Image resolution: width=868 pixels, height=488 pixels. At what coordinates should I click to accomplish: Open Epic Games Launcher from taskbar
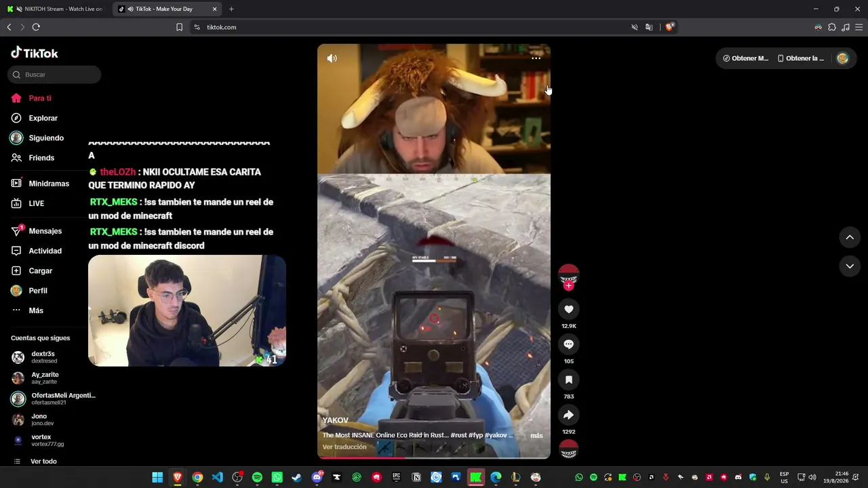pos(396,477)
